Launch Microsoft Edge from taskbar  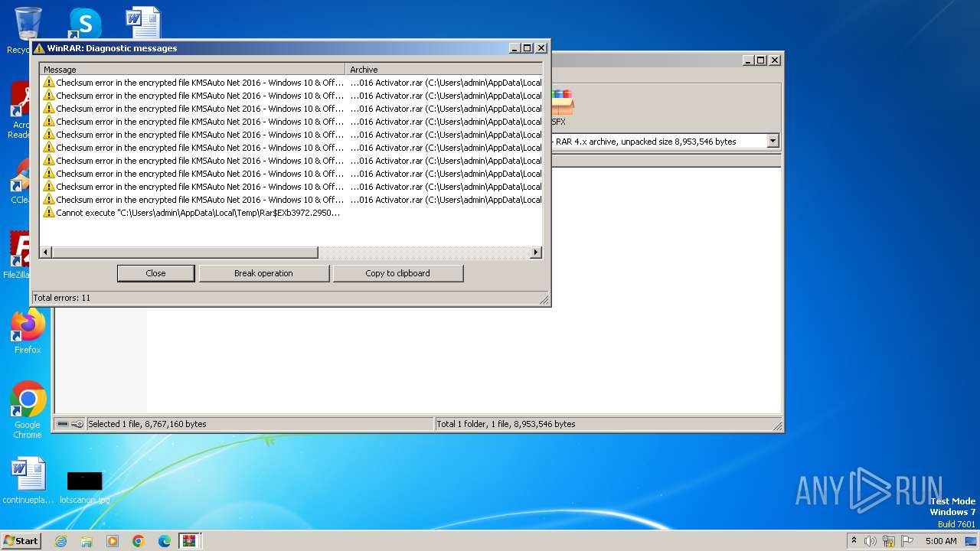tap(165, 541)
